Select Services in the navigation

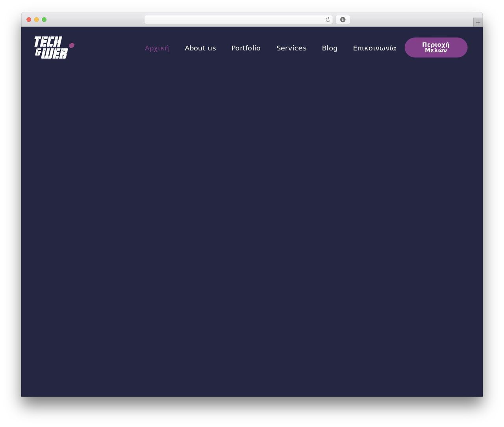pos(291,48)
